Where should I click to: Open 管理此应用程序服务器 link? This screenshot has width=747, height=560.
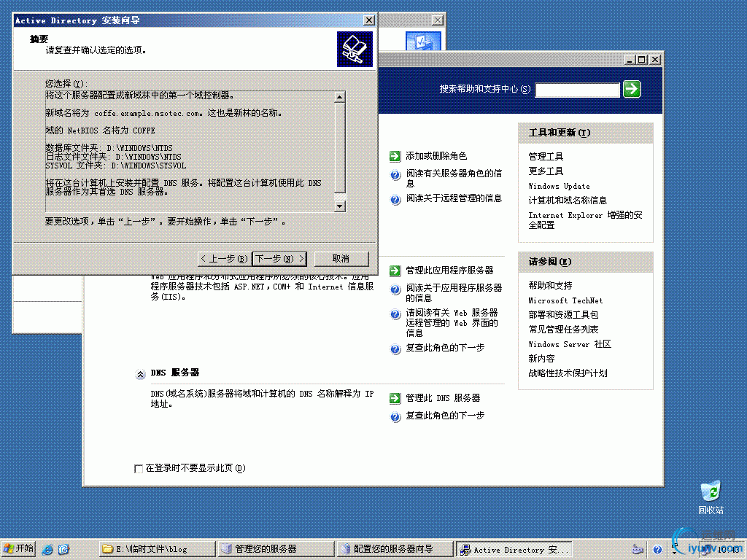(449, 271)
